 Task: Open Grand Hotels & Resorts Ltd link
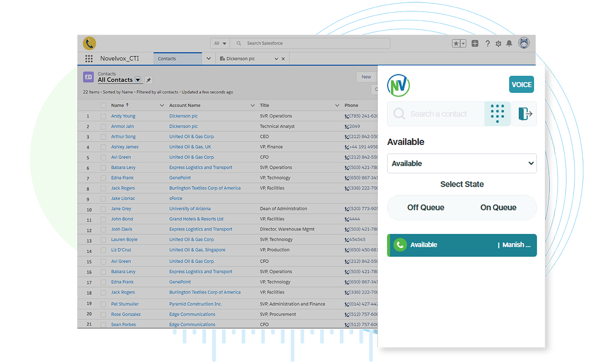coord(196,219)
